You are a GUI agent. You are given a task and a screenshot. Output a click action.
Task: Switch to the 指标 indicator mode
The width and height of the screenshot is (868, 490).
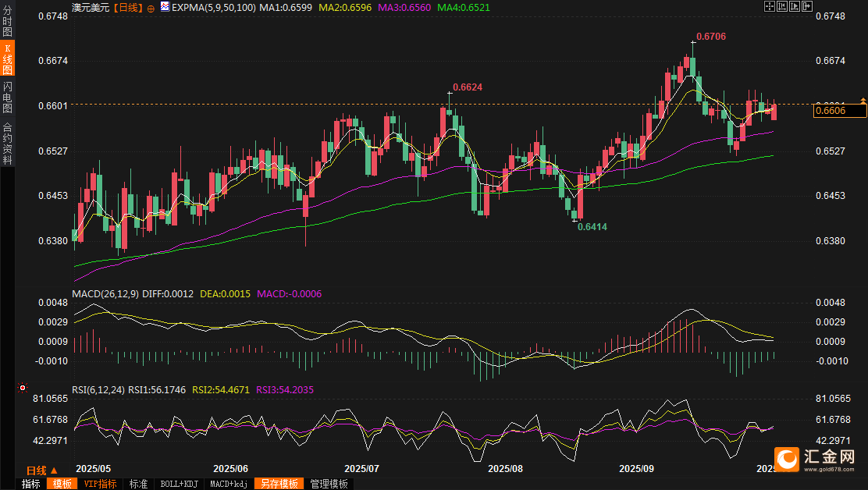pos(31,484)
